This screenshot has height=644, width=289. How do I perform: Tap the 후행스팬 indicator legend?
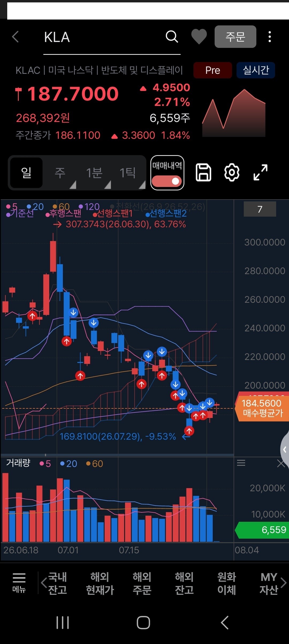[x=63, y=213]
